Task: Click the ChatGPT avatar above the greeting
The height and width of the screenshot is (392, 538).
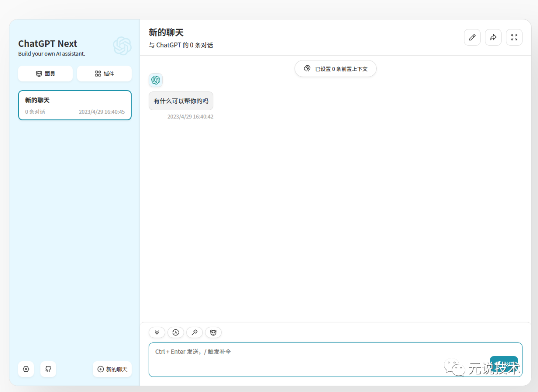Action: [156, 80]
